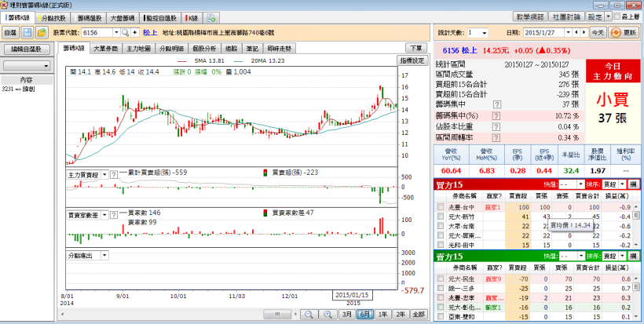Zoom out chart magnifier button

click(x=309, y=315)
